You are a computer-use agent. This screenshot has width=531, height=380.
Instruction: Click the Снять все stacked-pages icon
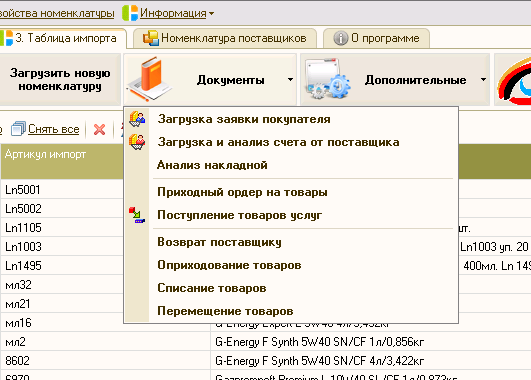pos(18,129)
